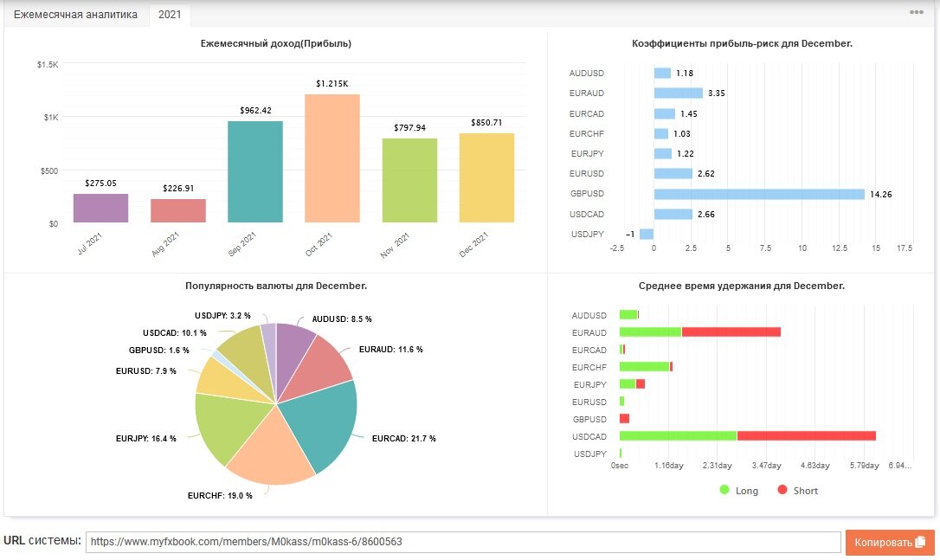Click the USDCAD short holding bar
Viewport: 940px width, 560px height.
pos(807,436)
